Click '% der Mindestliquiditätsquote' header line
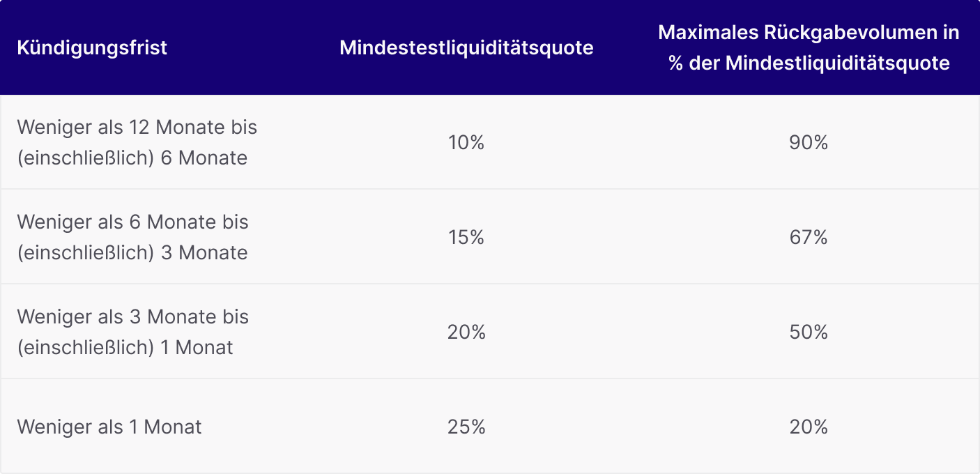 click(809, 63)
